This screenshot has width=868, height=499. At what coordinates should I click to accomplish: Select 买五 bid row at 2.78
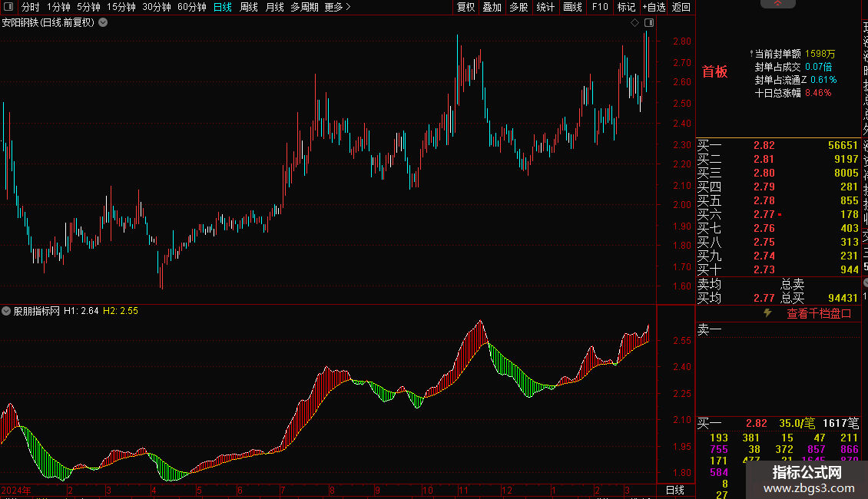778,201
